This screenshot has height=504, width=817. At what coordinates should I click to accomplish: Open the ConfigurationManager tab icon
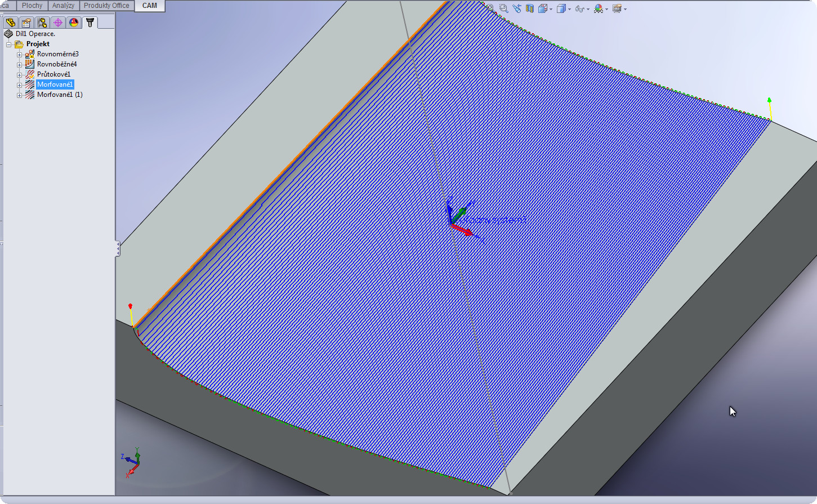pyautogui.click(x=42, y=23)
